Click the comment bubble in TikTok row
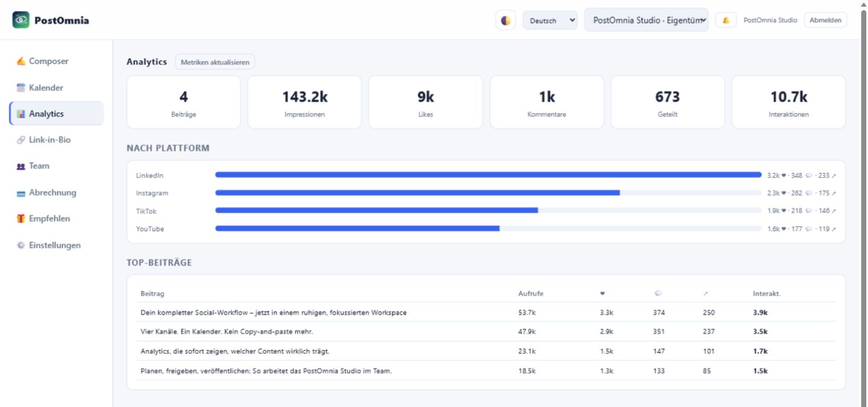This screenshot has height=407, width=868. point(809,211)
